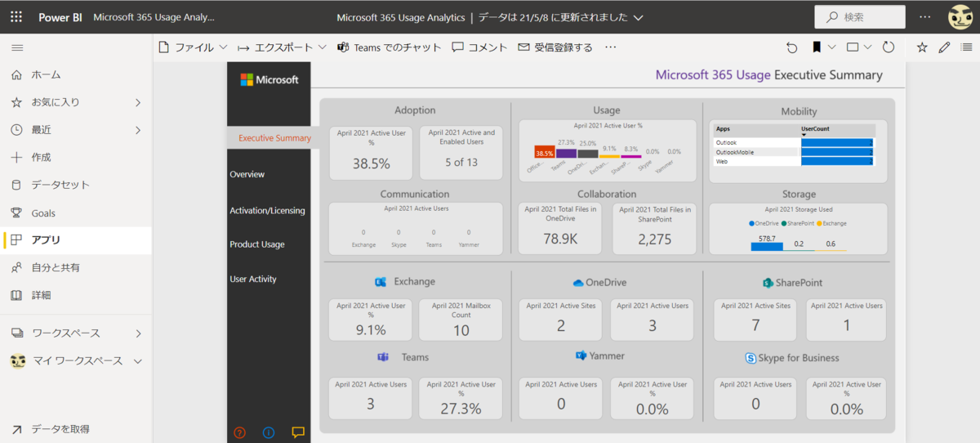Click the red question mark help icon
The image size is (980, 443).
[x=239, y=432]
